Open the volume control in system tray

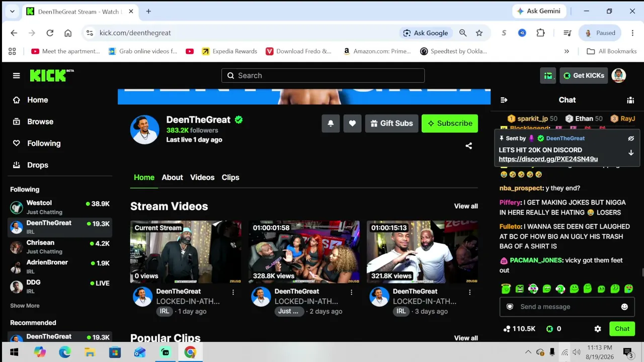pos(576,352)
